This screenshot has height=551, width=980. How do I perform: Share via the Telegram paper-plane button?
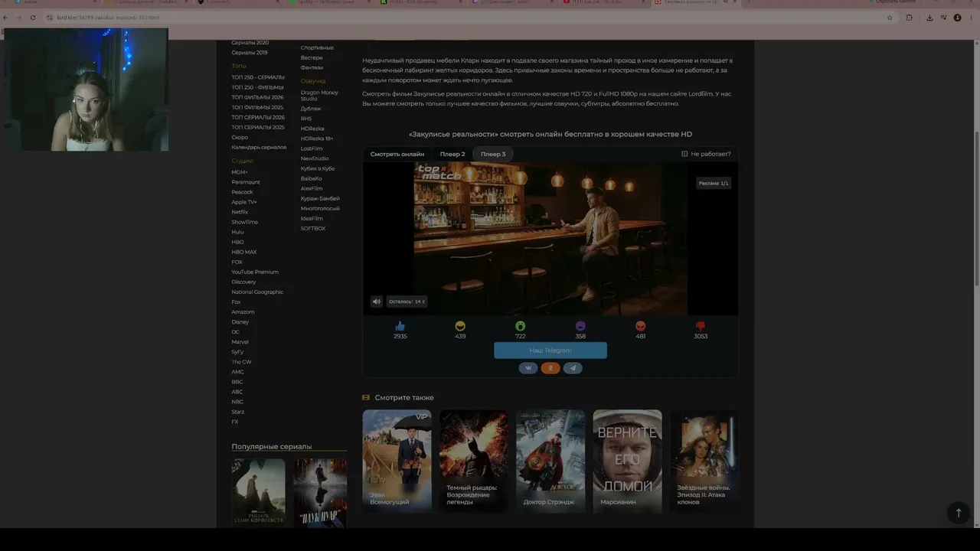573,368
